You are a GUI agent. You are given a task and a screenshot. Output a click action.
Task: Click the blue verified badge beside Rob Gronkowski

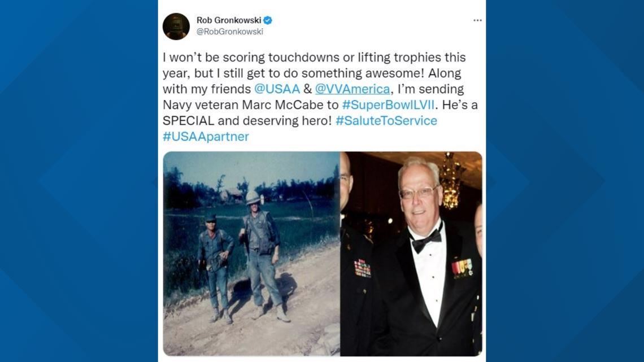pos(268,20)
